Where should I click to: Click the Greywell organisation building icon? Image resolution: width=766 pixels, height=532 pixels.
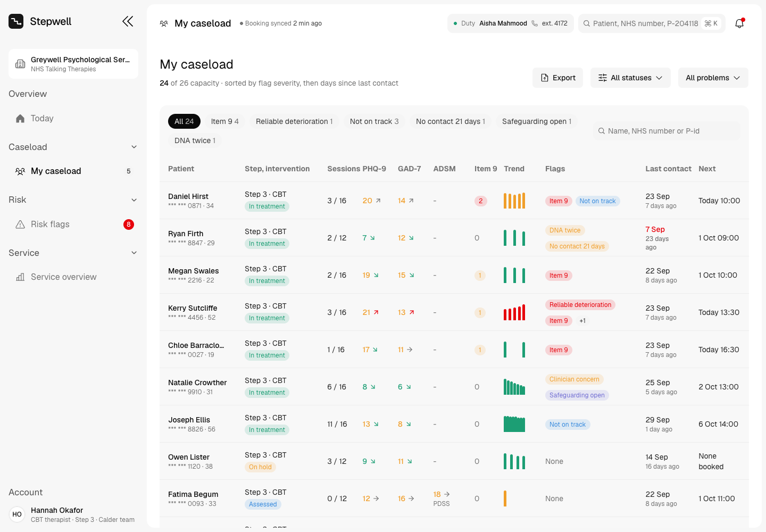(20, 64)
